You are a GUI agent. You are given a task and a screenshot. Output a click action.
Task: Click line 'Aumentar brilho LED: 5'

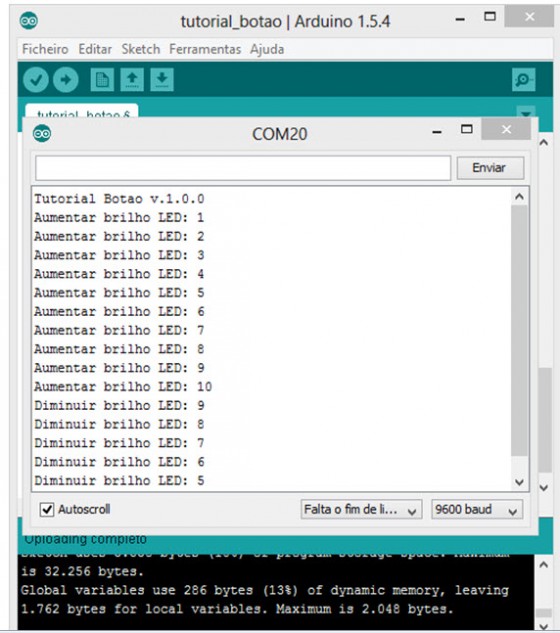point(119,293)
